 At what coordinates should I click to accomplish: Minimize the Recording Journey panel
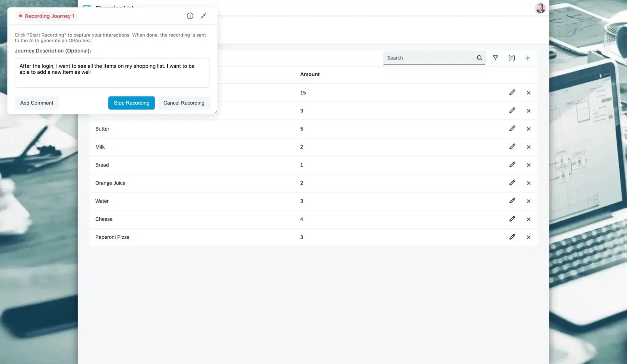click(203, 16)
